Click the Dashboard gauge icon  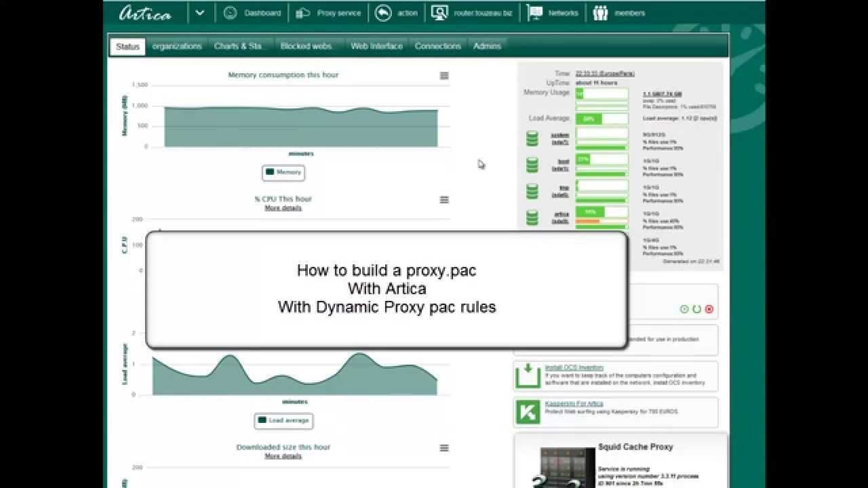pos(231,13)
